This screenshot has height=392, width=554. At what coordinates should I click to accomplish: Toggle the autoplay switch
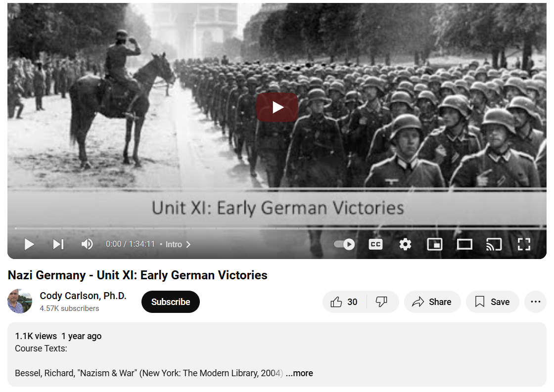(x=344, y=244)
